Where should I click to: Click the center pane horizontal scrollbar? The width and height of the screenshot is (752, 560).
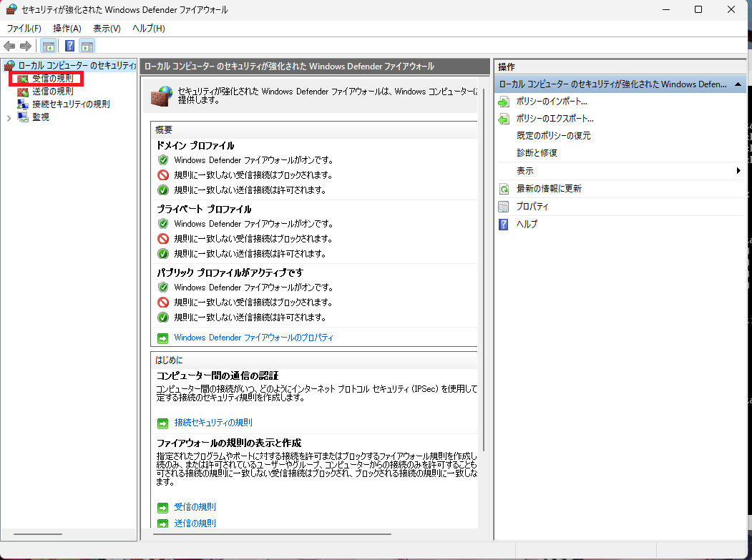[272, 534]
